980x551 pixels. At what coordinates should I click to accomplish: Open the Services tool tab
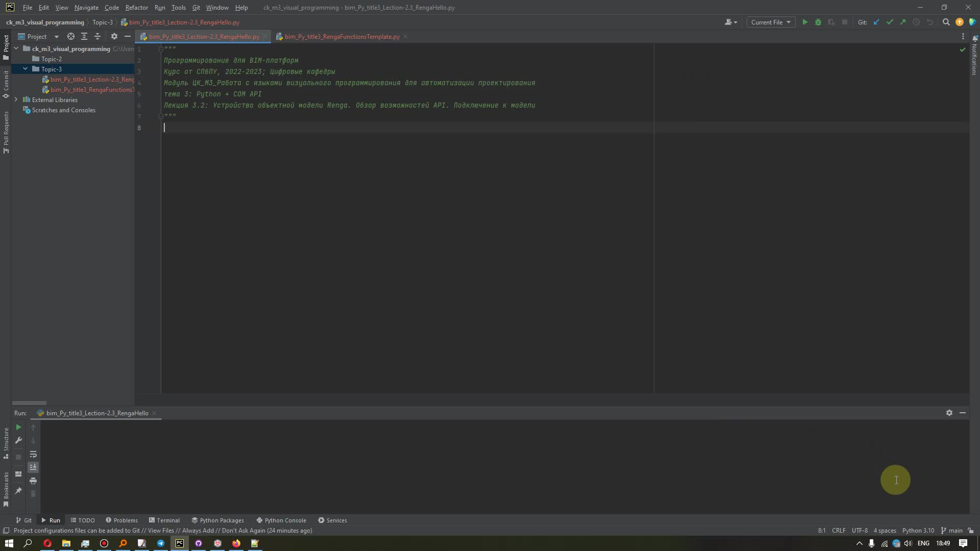click(332, 520)
